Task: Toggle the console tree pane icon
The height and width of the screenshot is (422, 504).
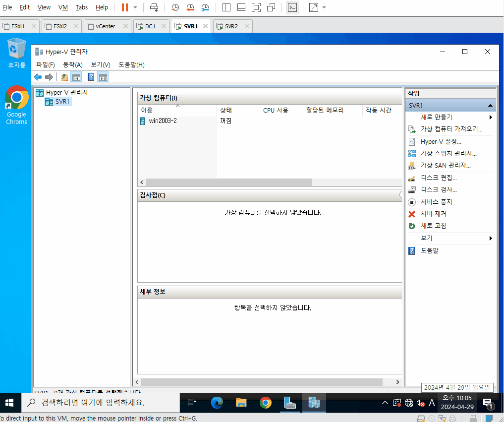Action: pyautogui.click(x=76, y=77)
